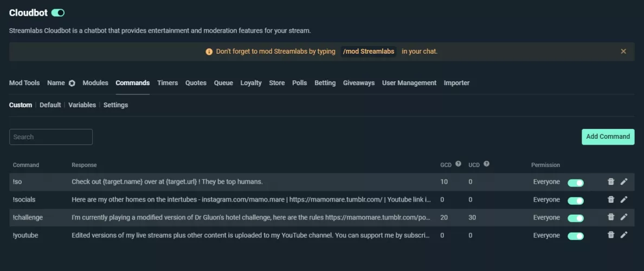Disable the !so command toggle
Viewport: 644px width, 271px height.
click(576, 183)
